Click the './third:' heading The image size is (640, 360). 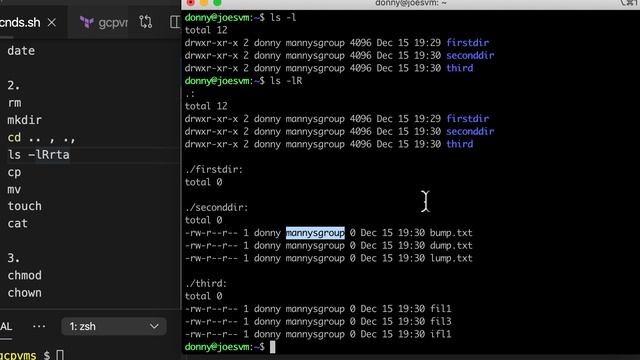(206, 283)
